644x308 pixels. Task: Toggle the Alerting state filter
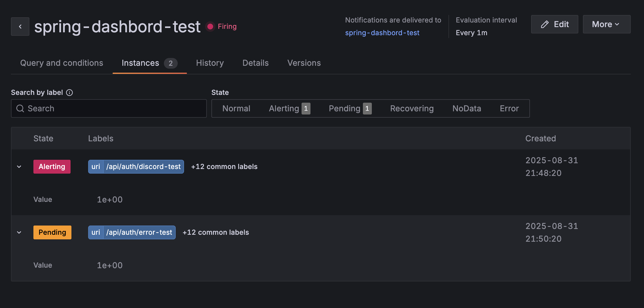click(x=289, y=108)
